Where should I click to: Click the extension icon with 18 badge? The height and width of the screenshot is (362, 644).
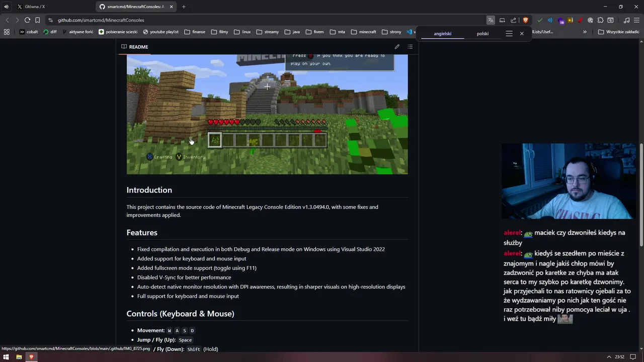point(560,21)
